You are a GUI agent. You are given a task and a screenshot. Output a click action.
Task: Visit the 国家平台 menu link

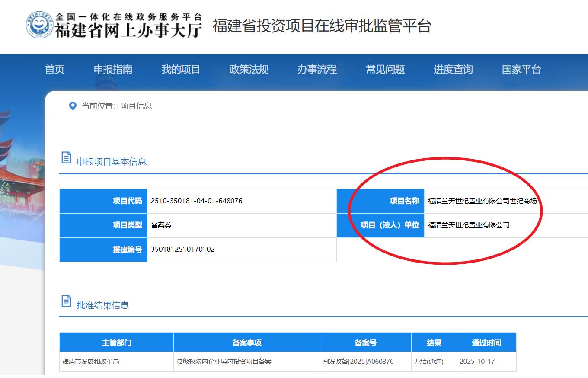point(521,69)
